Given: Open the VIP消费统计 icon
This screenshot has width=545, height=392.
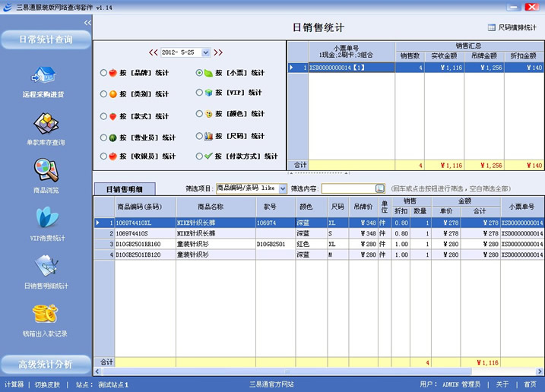Looking at the screenshot, I should [47, 217].
